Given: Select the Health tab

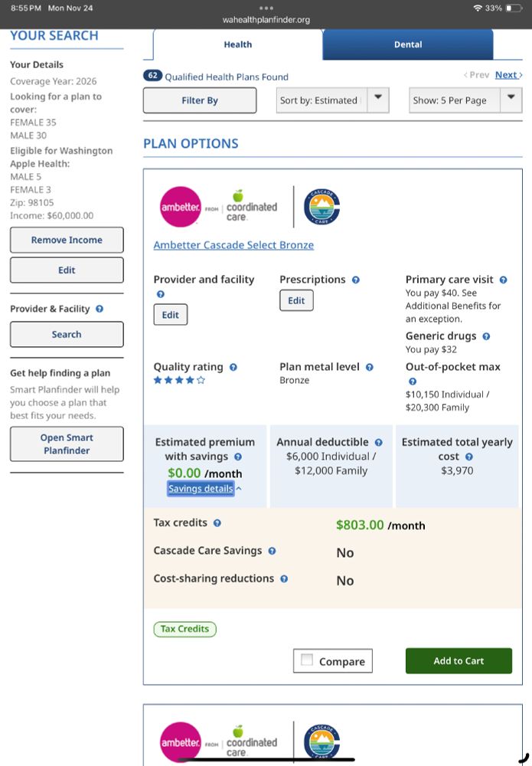Looking at the screenshot, I should point(237,44).
